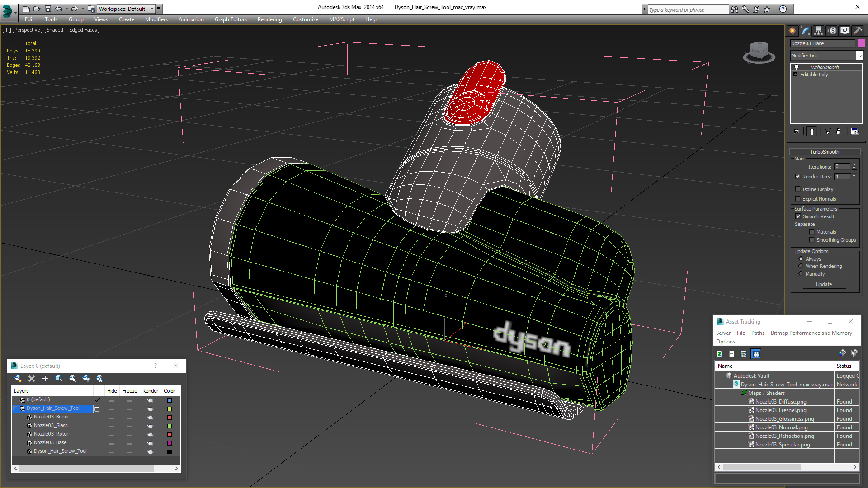Enable Isoline Display checkbox
This screenshot has height=488, width=868.
(x=797, y=189)
